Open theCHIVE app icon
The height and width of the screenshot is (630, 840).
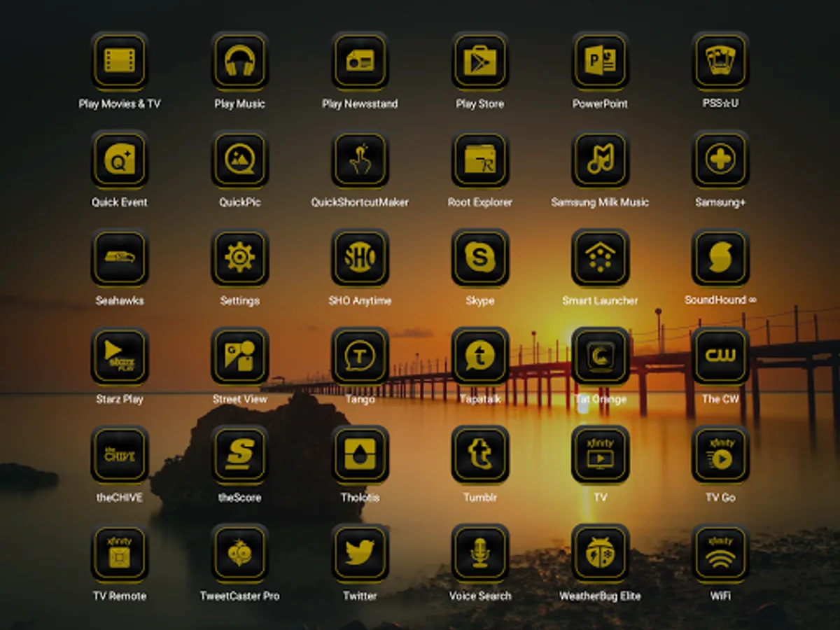[120, 456]
